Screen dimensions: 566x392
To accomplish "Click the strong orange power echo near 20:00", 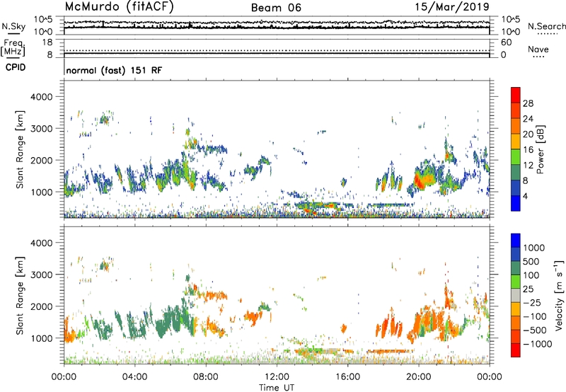I will click(424, 179).
